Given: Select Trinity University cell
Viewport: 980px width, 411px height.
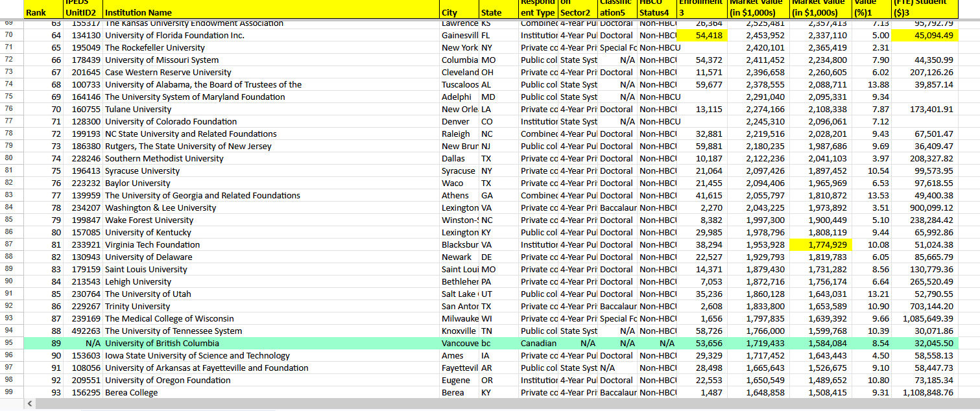Looking at the screenshot, I should (x=270, y=306).
